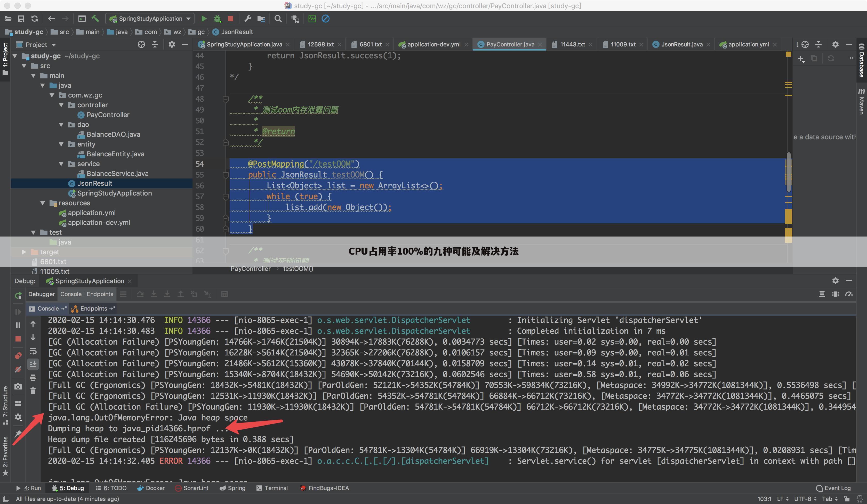This screenshot has width=867, height=504.
Task: Open settings with the wrench icon
Action: point(248,19)
